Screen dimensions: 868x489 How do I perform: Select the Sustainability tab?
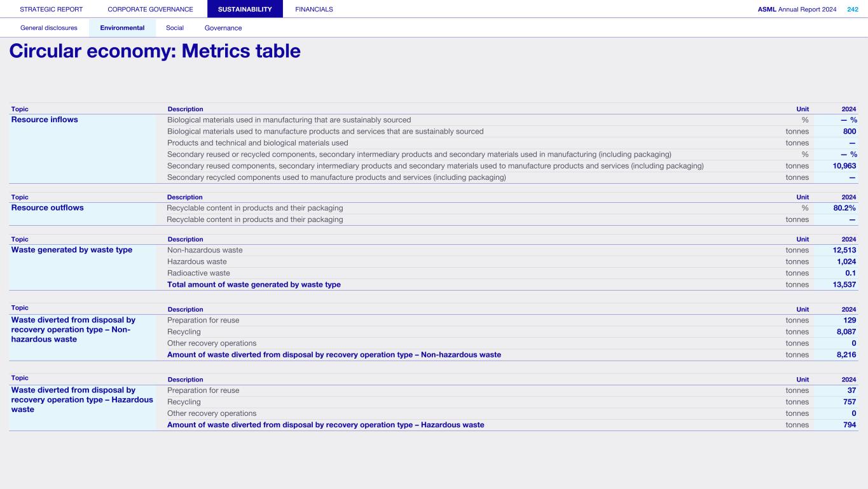[245, 10]
